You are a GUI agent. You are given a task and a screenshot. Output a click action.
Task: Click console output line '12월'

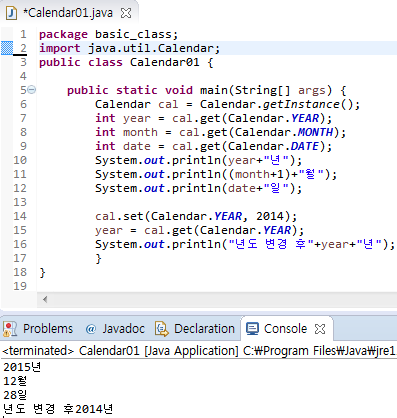click(15, 381)
